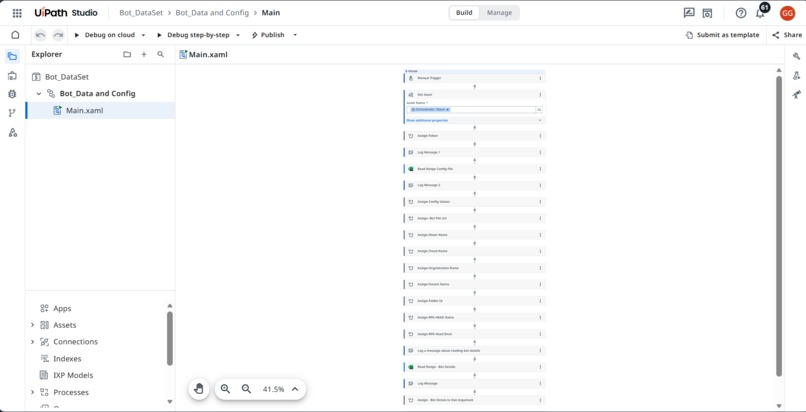Search within the Explorer panel
Viewport: 806px width, 412px height.
(x=160, y=54)
